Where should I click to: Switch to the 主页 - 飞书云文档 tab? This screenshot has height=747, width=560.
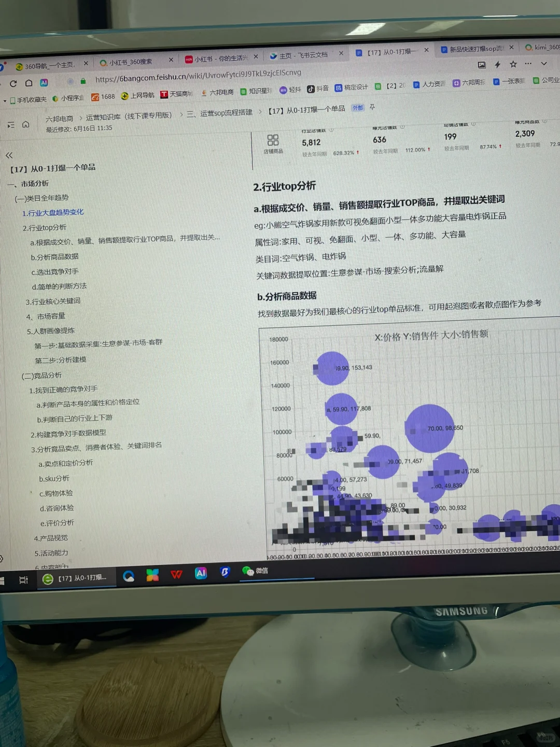pyautogui.click(x=299, y=55)
